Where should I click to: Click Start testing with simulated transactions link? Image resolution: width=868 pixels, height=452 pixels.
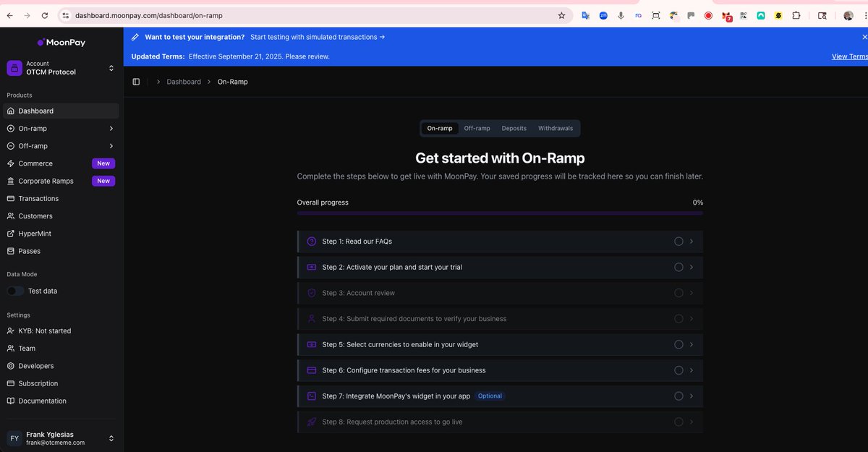pyautogui.click(x=318, y=37)
